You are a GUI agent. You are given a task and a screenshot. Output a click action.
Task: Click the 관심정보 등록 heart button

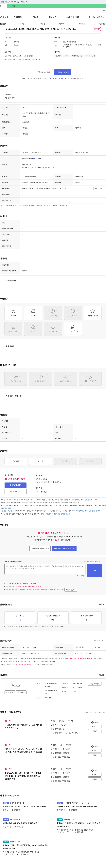[x=44, y=72]
